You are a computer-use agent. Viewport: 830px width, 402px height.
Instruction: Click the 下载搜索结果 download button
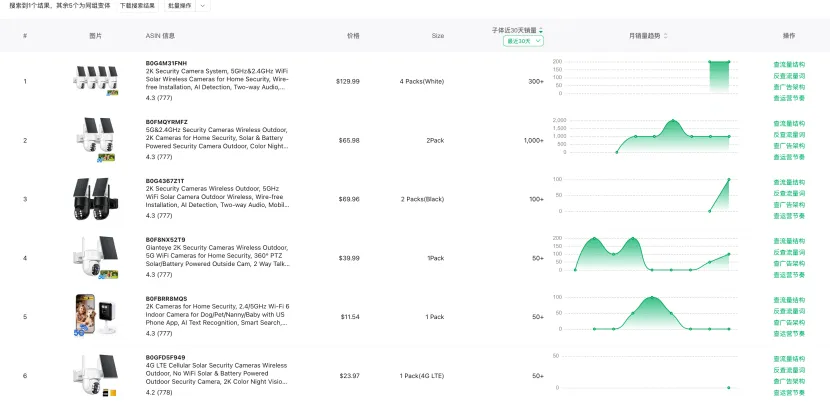click(x=137, y=5)
